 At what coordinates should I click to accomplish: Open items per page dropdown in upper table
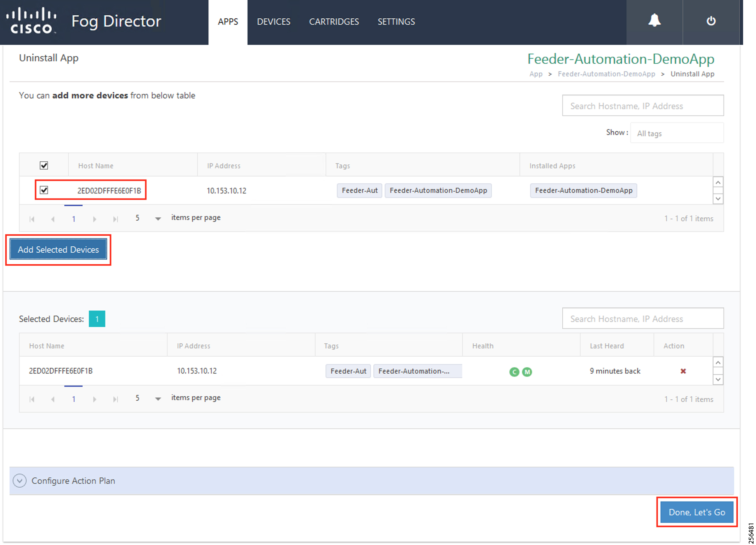[158, 219]
